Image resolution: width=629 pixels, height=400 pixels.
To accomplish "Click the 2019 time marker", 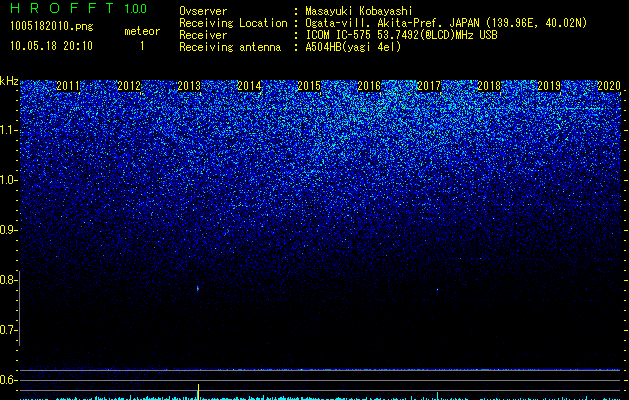I will (549, 85).
